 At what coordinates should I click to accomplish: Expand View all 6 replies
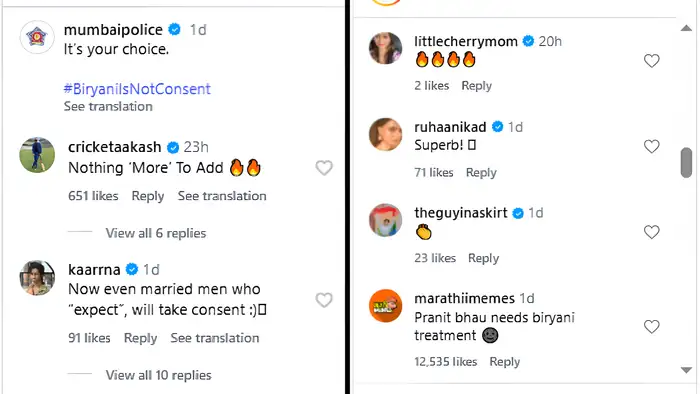(x=156, y=233)
